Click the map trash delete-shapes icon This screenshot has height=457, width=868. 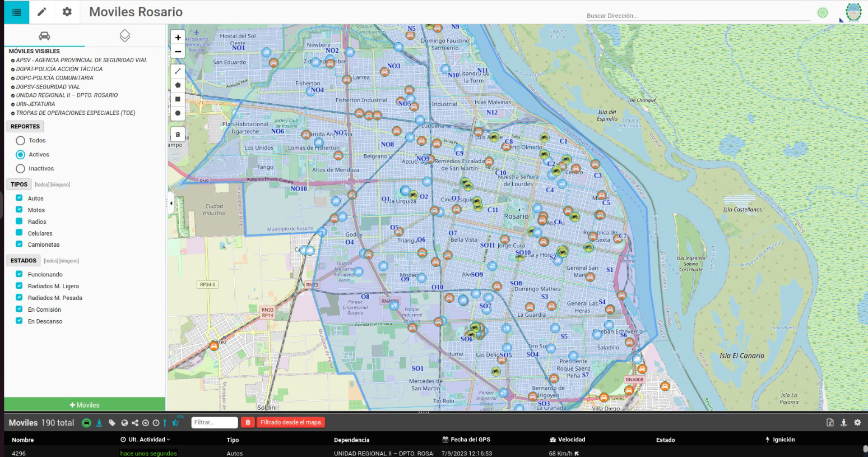[178, 135]
